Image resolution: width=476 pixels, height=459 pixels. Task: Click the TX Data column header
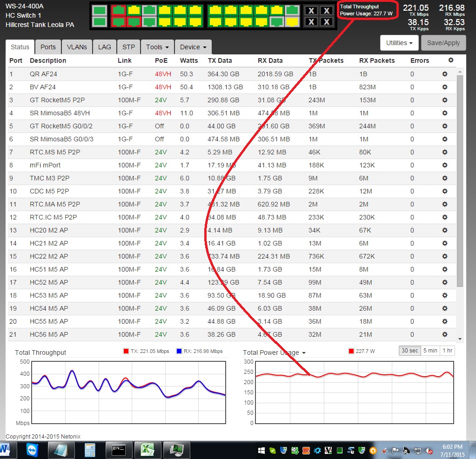[x=220, y=60]
